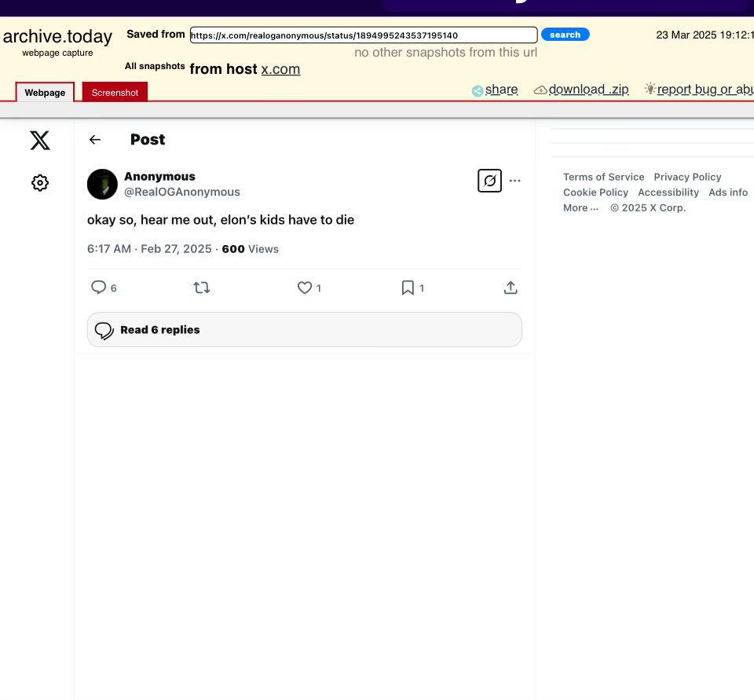Open the Cookie Policy link
The height and width of the screenshot is (700, 754).
coord(595,192)
